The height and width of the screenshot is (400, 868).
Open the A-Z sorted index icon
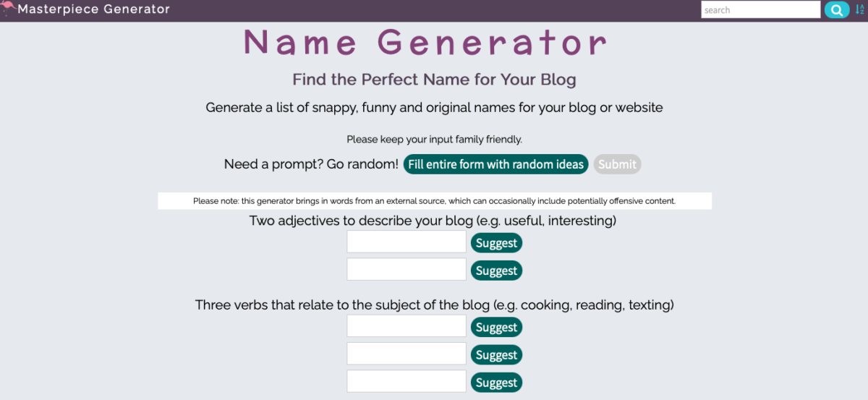859,9
